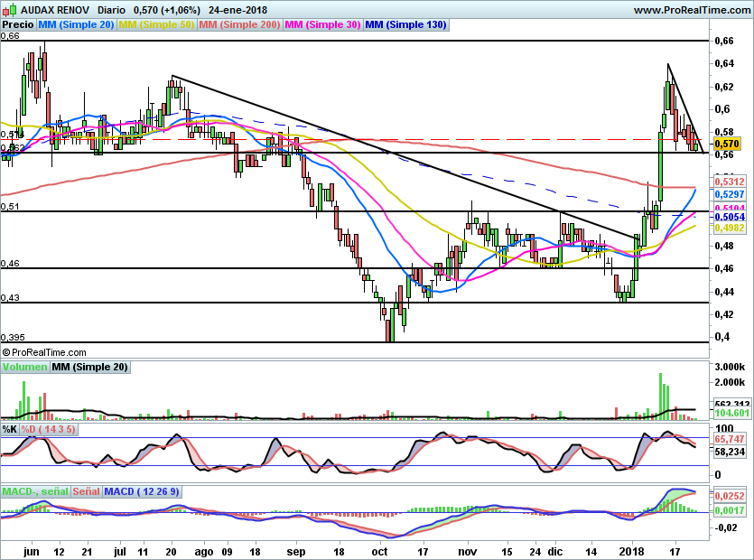Click the jun month axis label
The height and width of the screenshot is (560, 754).
click(31, 551)
